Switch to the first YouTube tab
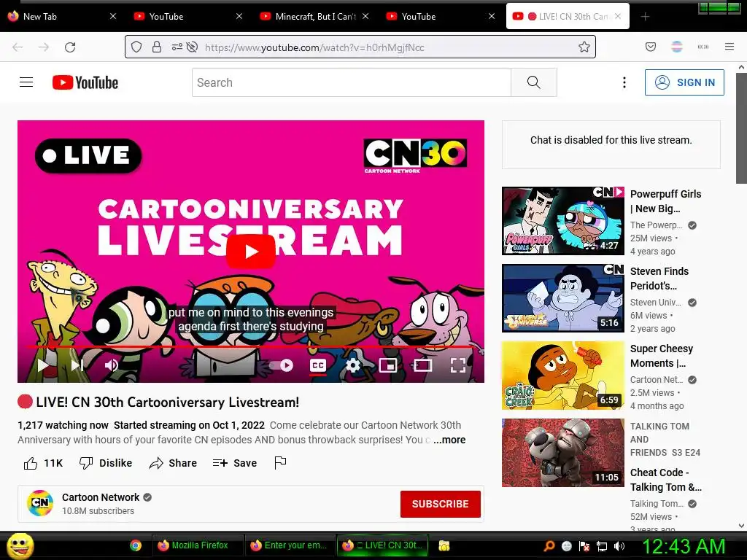 (x=187, y=16)
